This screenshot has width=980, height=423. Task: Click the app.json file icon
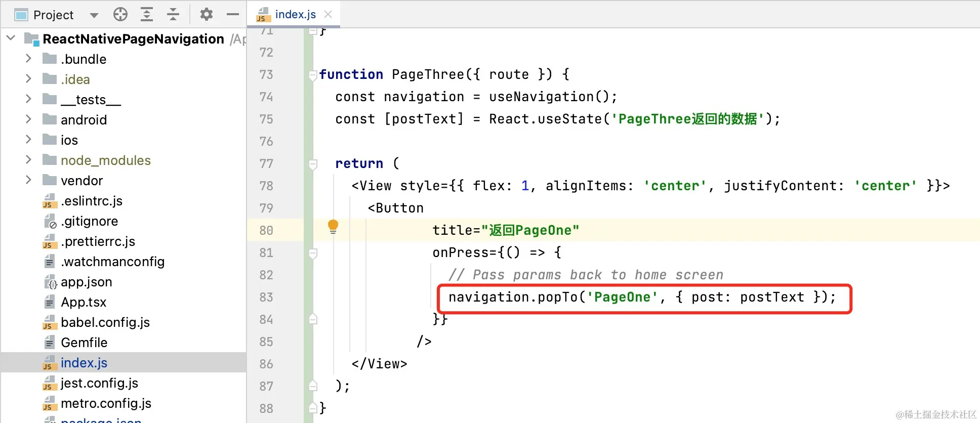click(x=50, y=282)
